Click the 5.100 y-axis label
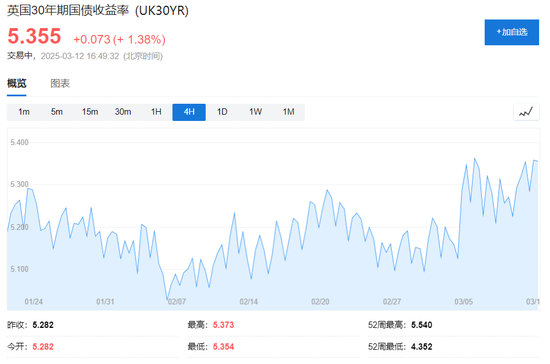This screenshot has width=550, height=364. click(x=19, y=269)
